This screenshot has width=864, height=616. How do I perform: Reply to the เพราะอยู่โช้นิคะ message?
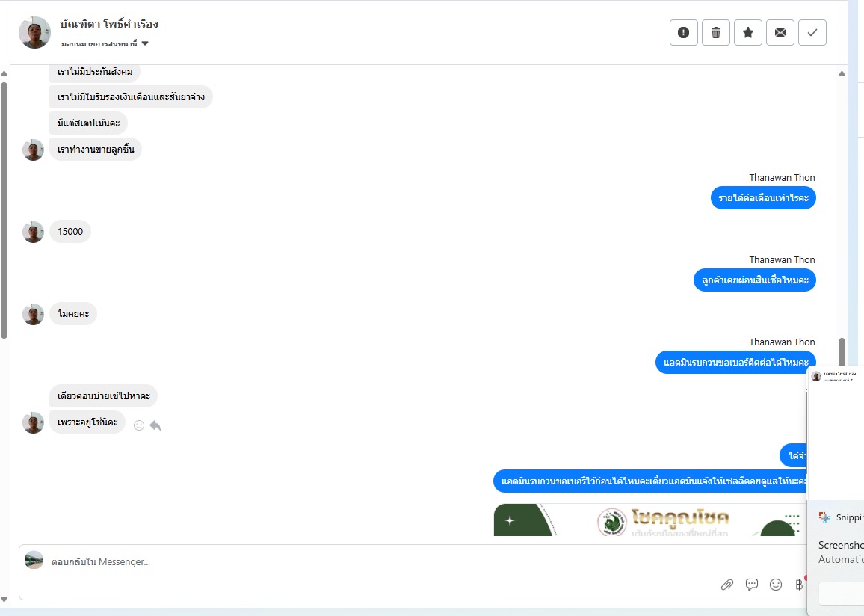pyautogui.click(x=155, y=425)
